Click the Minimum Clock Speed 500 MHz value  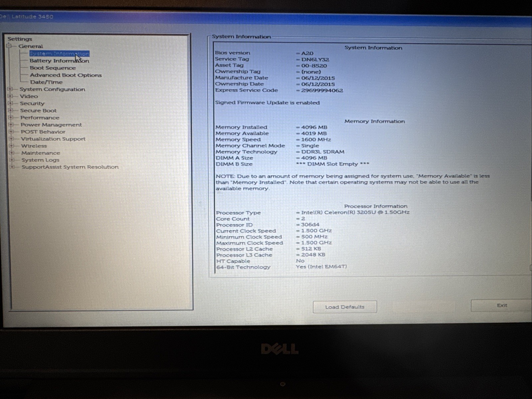(x=314, y=237)
